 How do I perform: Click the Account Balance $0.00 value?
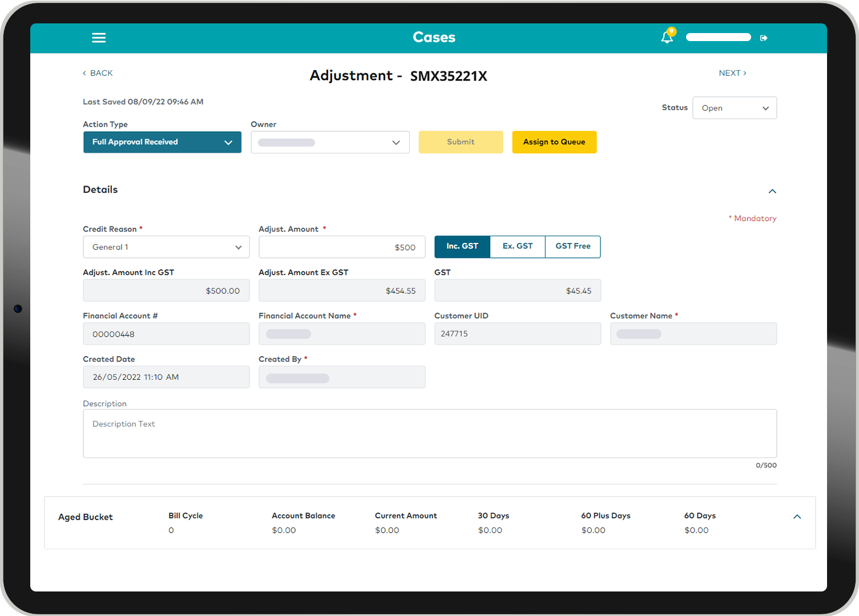click(284, 530)
